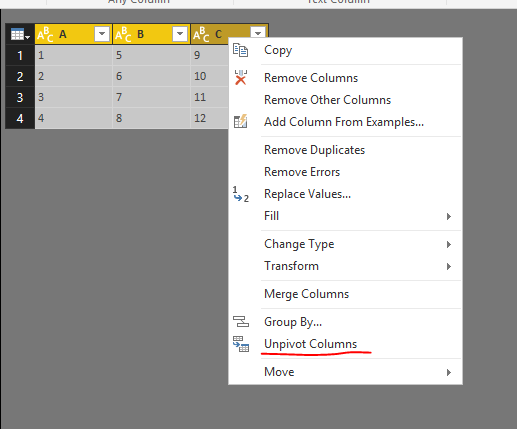This screenshot has width=517, height=429.
Task: Select column A header
Action: pos(74,34)
